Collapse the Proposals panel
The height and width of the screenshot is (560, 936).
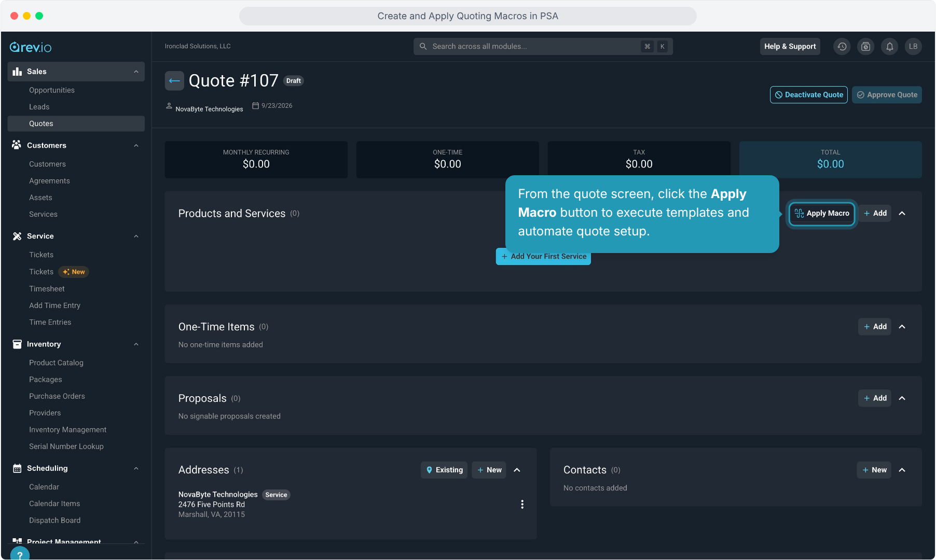pos(902,398)
